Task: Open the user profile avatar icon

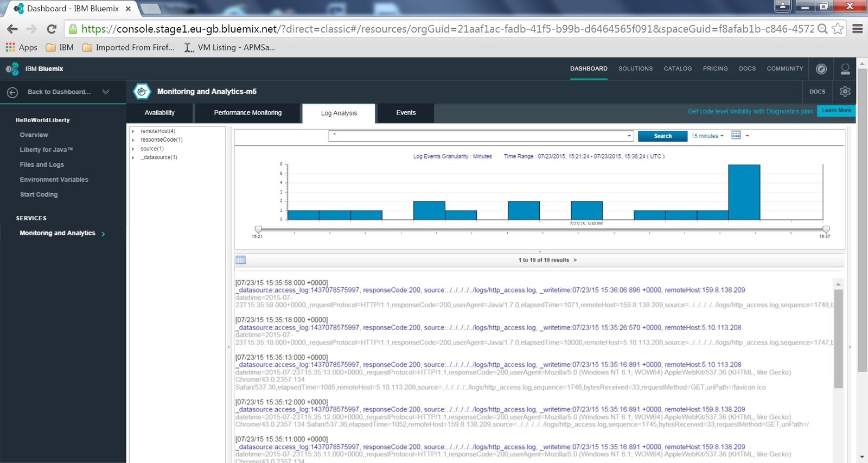Action: (x=845, y=69)
